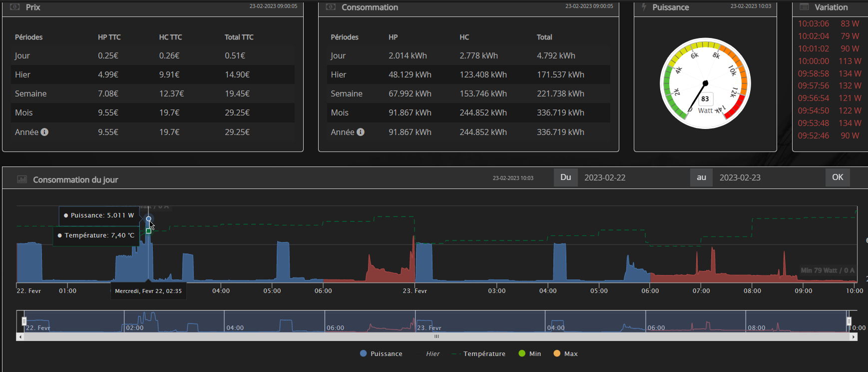Click the hovered Puissance point marker on the chart
The image size is (868, 372).
point(148,219)
